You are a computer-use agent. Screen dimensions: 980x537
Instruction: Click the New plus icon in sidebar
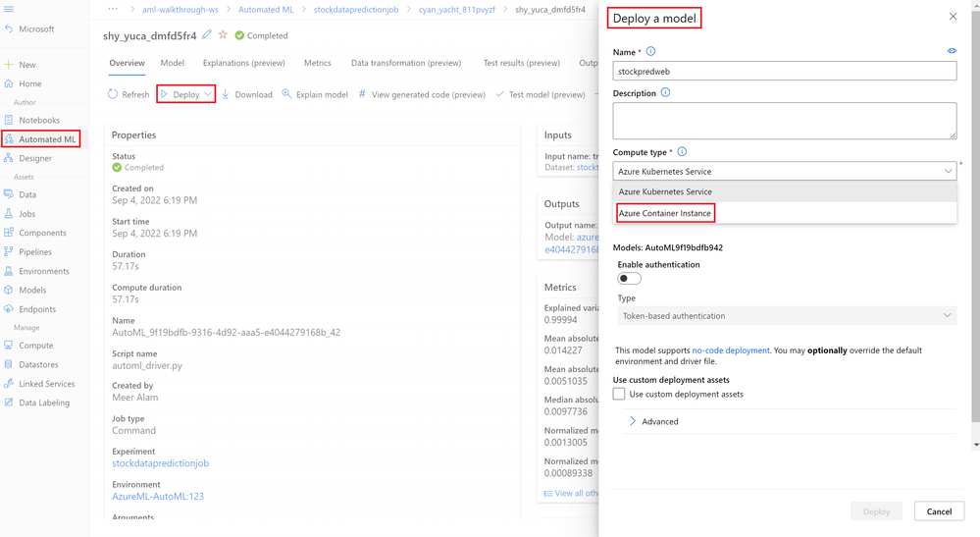9,65
